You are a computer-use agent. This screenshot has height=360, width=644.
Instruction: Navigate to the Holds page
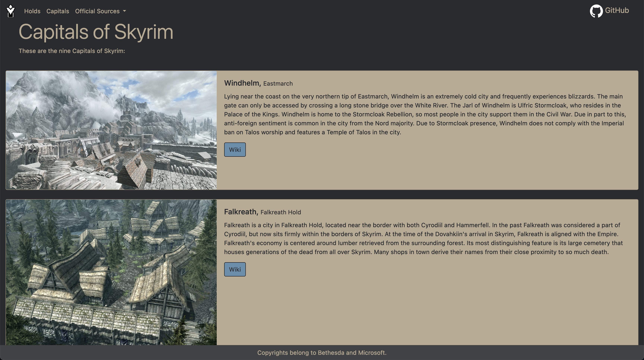pos(32,11)
